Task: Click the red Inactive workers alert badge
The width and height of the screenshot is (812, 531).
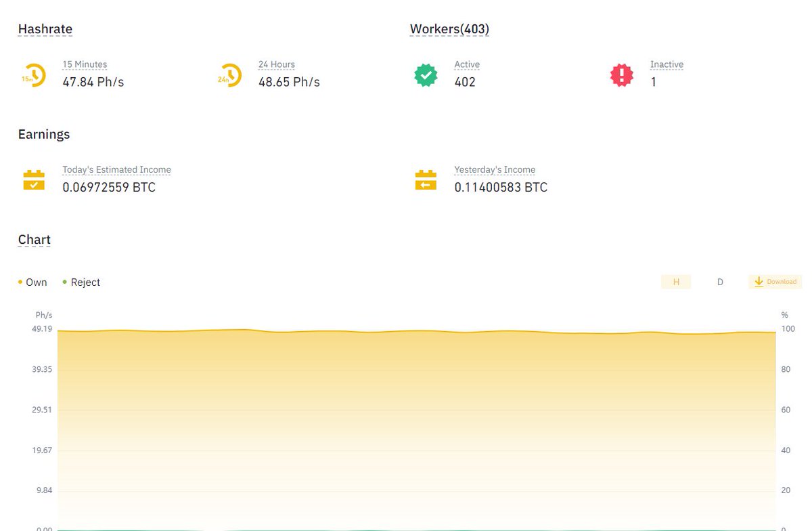Action: (x=621, y=75)
